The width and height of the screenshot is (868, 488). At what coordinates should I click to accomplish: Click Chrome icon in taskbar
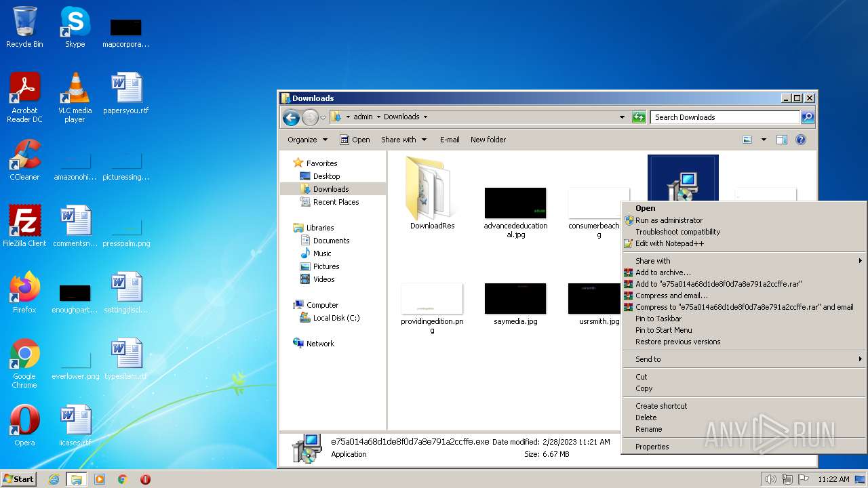point(123,479)
